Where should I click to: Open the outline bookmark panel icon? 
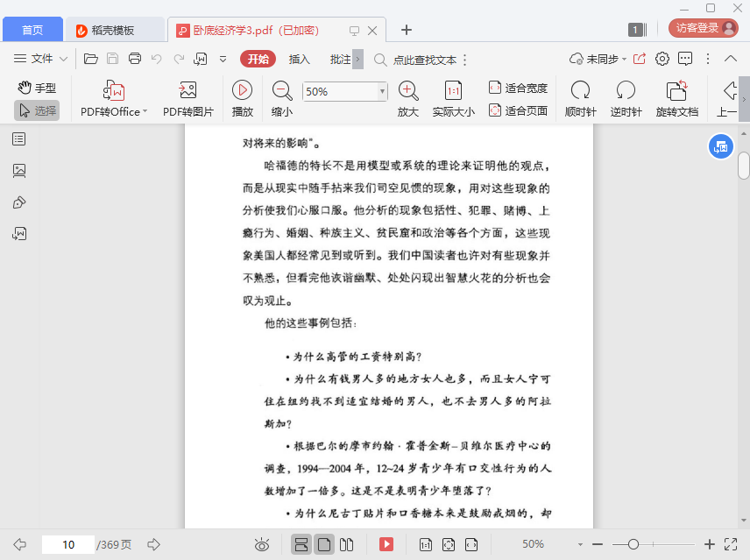pyautogui.click(x=19, y=139)
